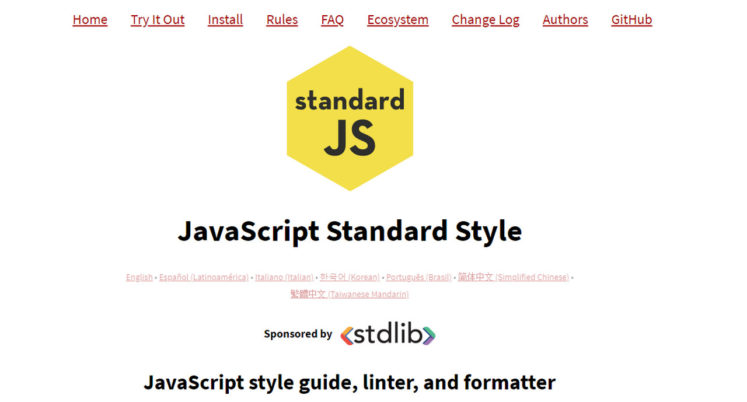Viewport: 747px width, 402px height.
Task: Open the Rules page
Action: coord(282,20)
